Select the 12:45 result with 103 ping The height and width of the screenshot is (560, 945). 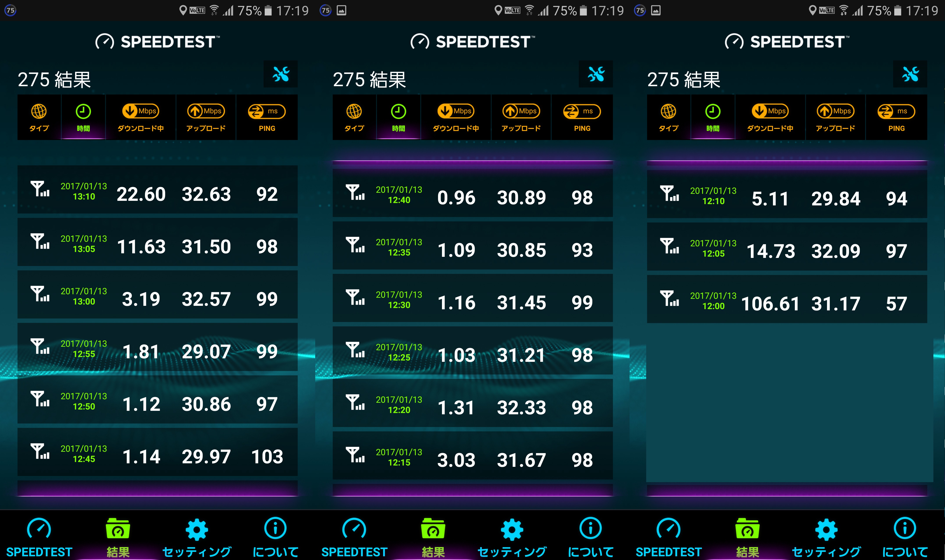click(x=157, y=452)
